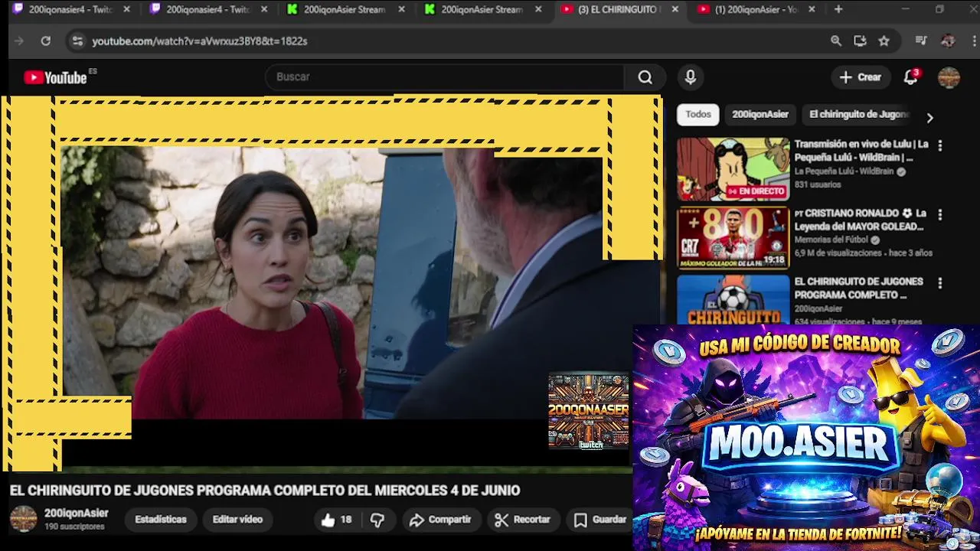Click the Compartir share button
Screen dimensions: 980x551
tap(439, 520)
